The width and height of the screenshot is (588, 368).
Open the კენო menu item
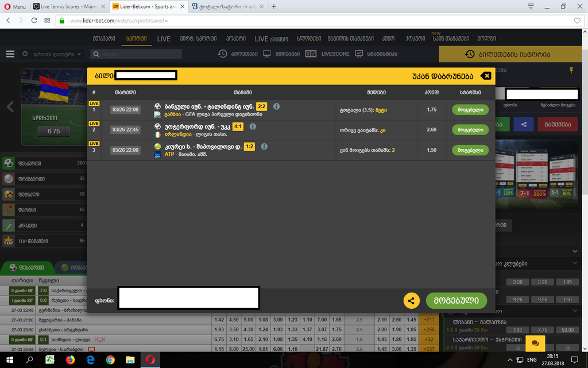click(388, 39)
